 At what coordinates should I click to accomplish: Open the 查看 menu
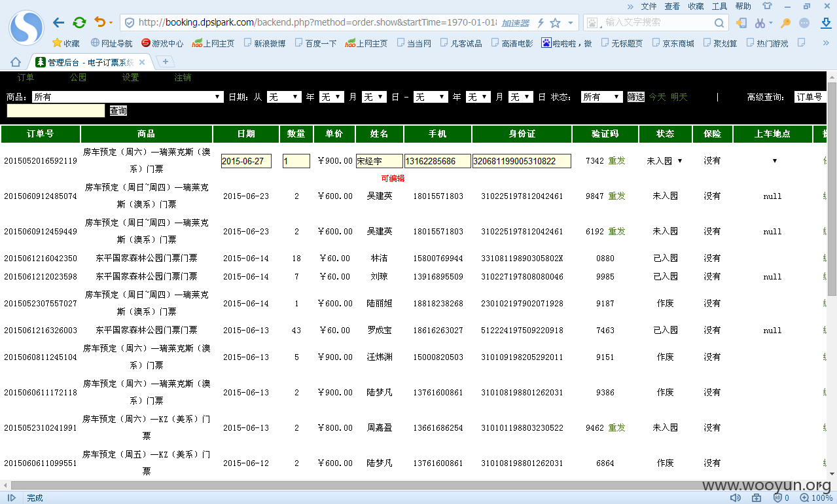(x=672, y=6)
